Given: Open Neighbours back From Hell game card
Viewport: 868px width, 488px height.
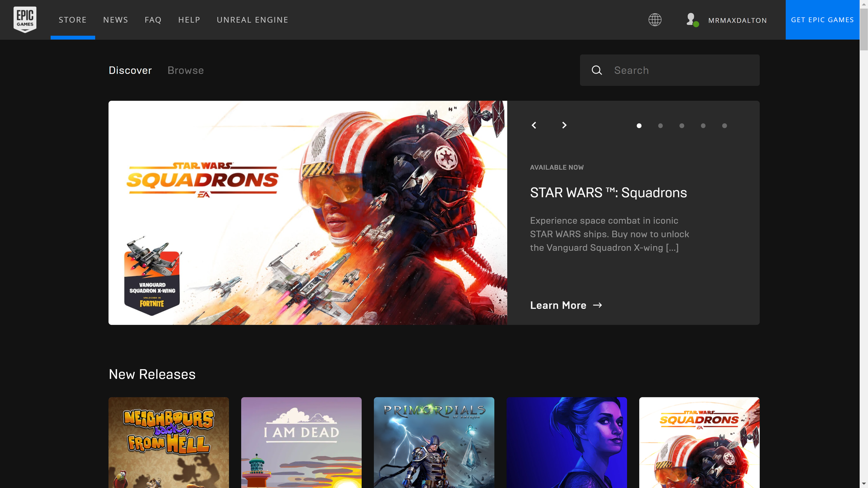Looking at the screenshot, I should [x=168, y=443].
